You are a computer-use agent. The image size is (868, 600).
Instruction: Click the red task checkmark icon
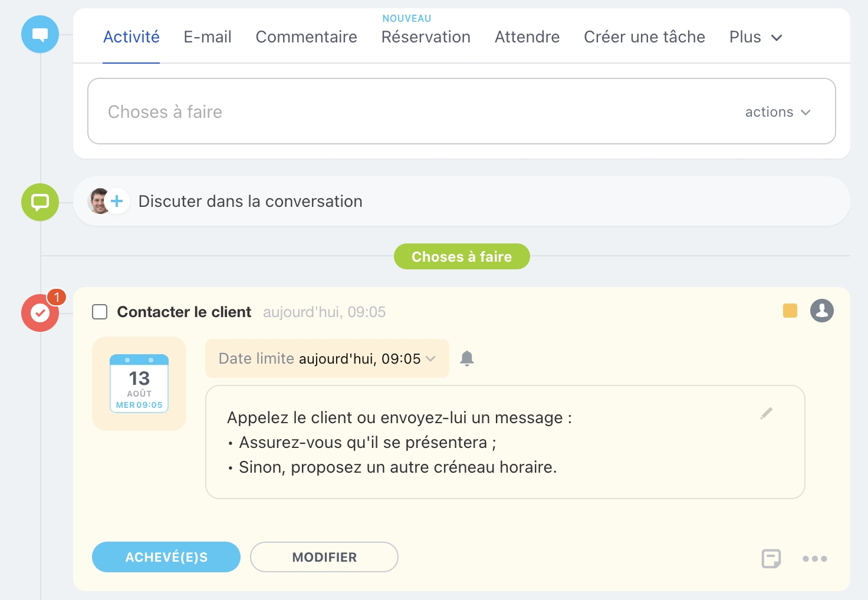tap(40, 313)
